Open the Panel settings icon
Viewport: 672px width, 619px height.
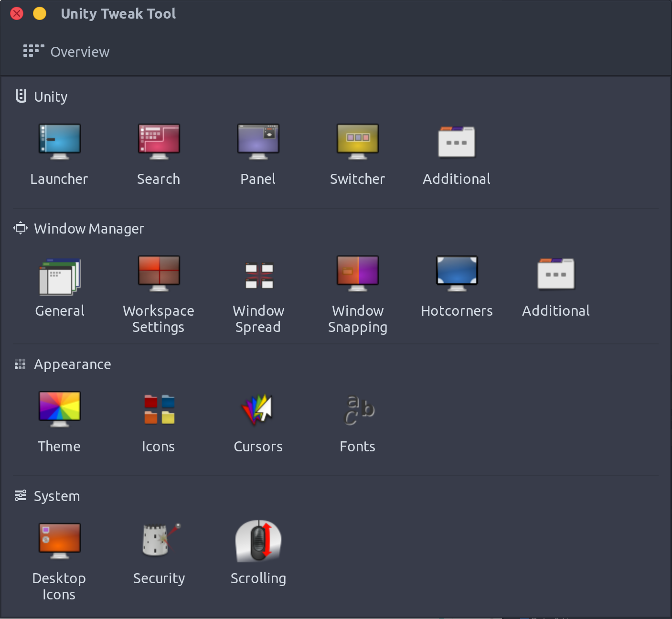click(258, 142)
